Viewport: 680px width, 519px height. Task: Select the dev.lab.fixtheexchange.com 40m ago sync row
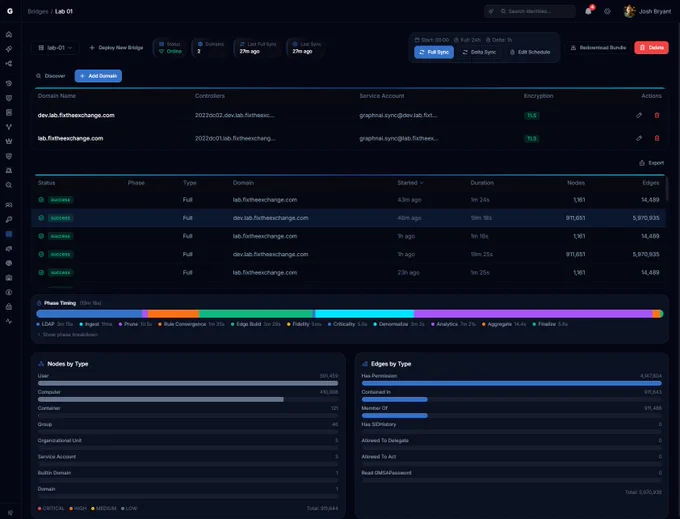pyautogui.click(x=348, y=218)
